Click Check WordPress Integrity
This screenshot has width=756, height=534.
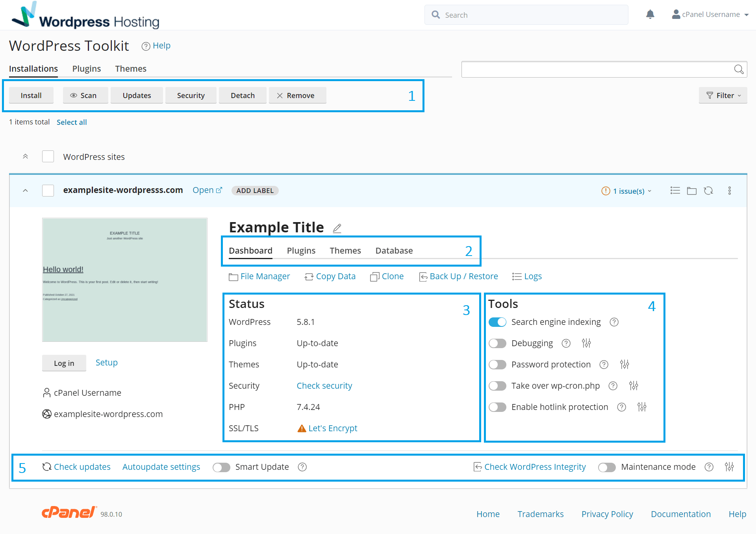(x=529, y=467)
